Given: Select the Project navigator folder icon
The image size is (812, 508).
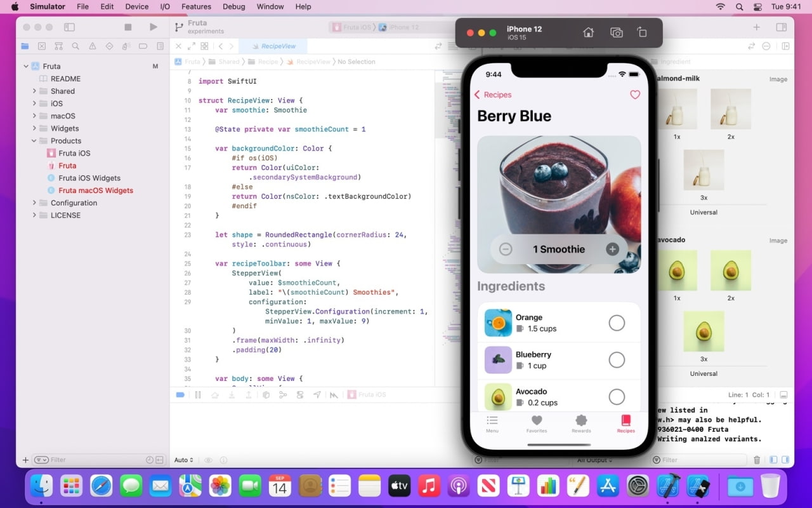Looking at the screenshot, I should (25, 46).
